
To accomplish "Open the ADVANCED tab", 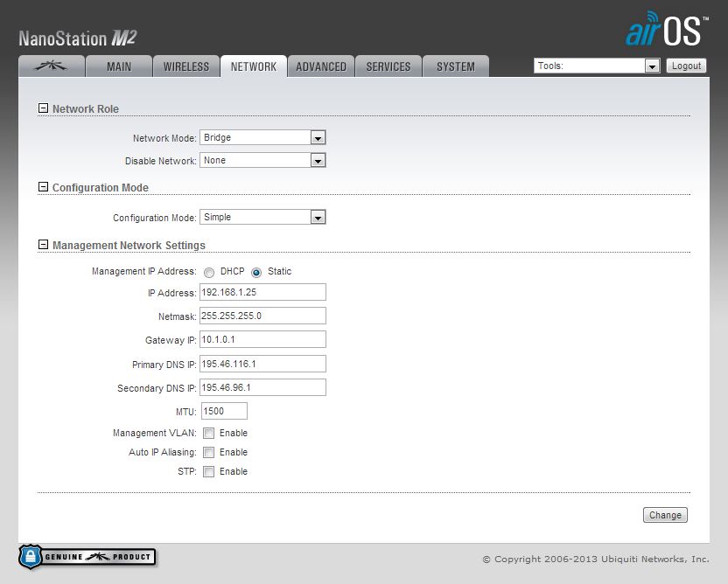I will (x=321, y=66).
